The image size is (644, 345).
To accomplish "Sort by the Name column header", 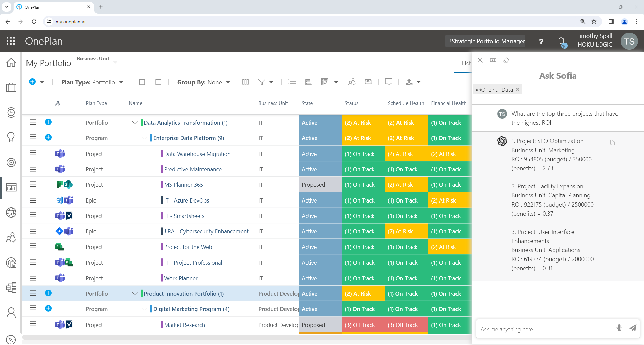I will (136, 103).
